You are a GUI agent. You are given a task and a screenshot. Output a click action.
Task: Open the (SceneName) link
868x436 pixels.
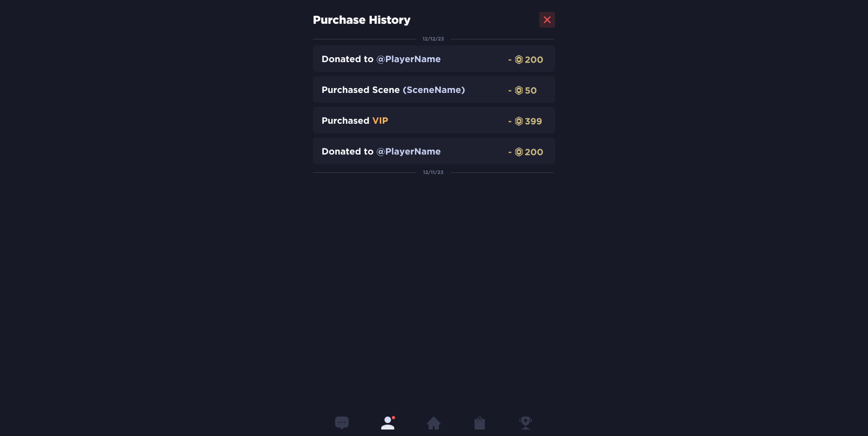[x=434, y=90]
